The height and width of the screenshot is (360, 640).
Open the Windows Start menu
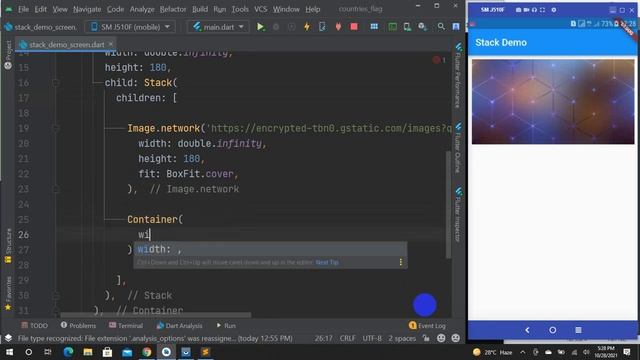coord(9,352)
